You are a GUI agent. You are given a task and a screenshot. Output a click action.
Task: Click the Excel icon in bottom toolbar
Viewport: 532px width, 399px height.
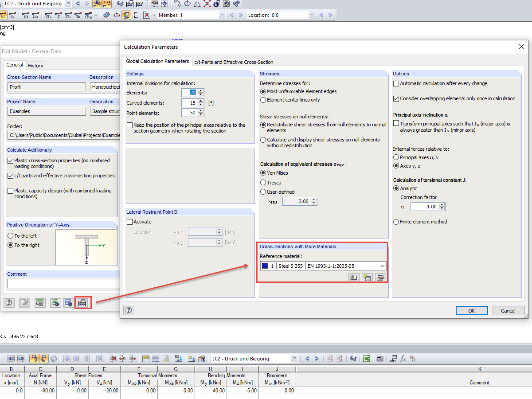click(367, 359)
